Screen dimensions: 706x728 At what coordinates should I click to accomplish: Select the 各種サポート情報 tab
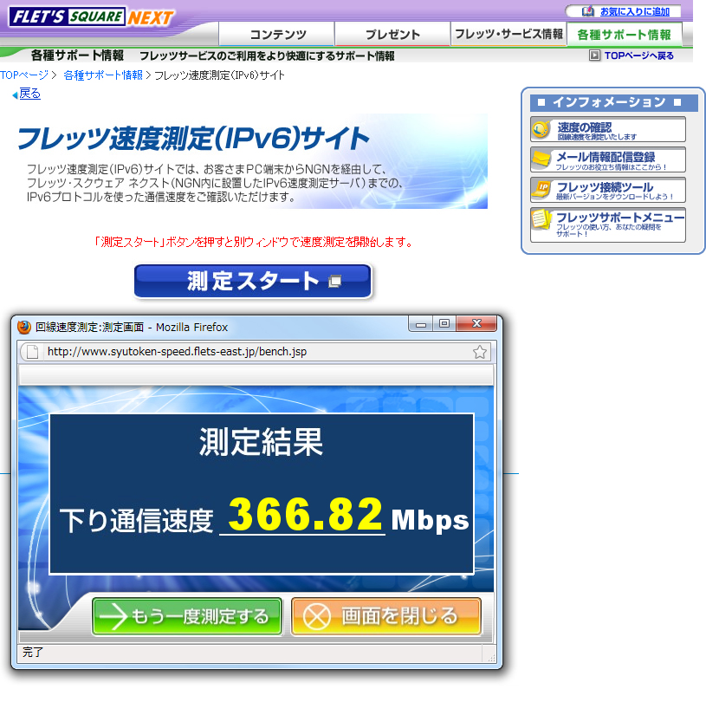click(x=624, y=35)
